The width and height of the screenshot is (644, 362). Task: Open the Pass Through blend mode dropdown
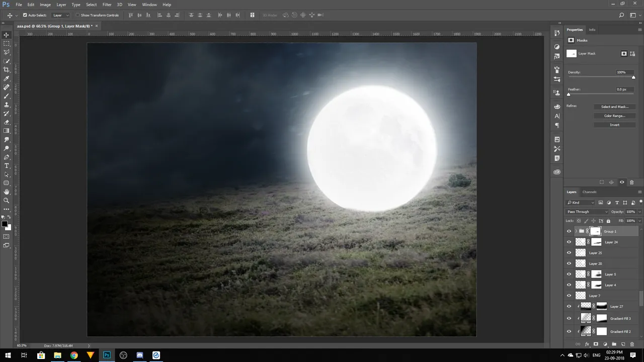[x=587, y=212]
